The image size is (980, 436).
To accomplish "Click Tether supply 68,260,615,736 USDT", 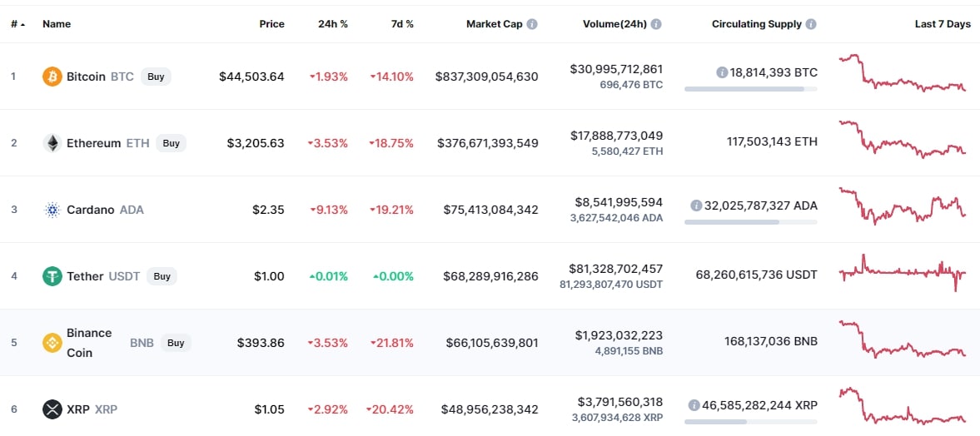I will point(756,275).
